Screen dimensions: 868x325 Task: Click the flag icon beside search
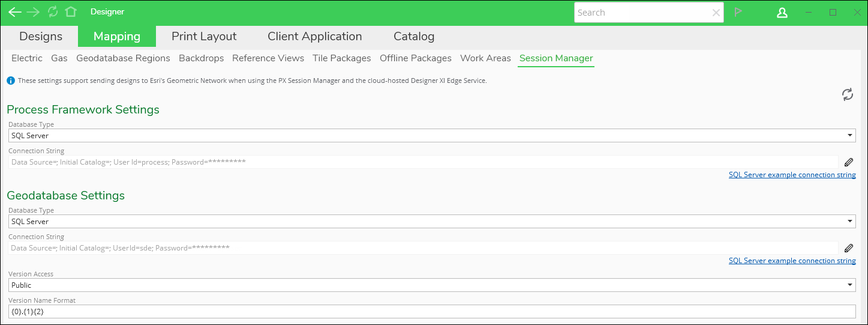pyautogui.click(x=738, y=12)
